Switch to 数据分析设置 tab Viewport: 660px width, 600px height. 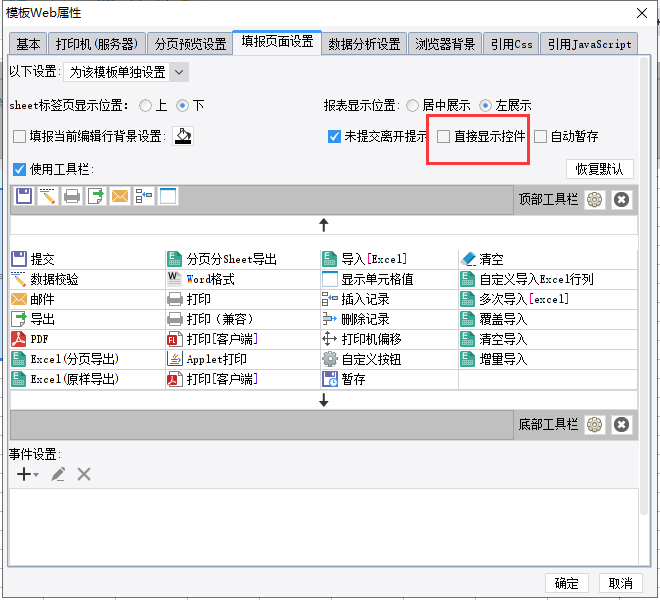364,44
